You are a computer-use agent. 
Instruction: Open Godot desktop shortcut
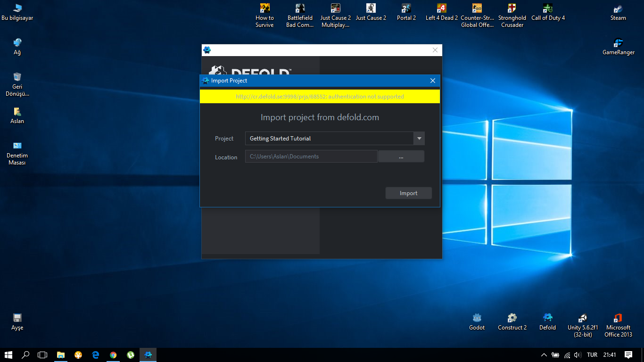(x=477, y=322)
